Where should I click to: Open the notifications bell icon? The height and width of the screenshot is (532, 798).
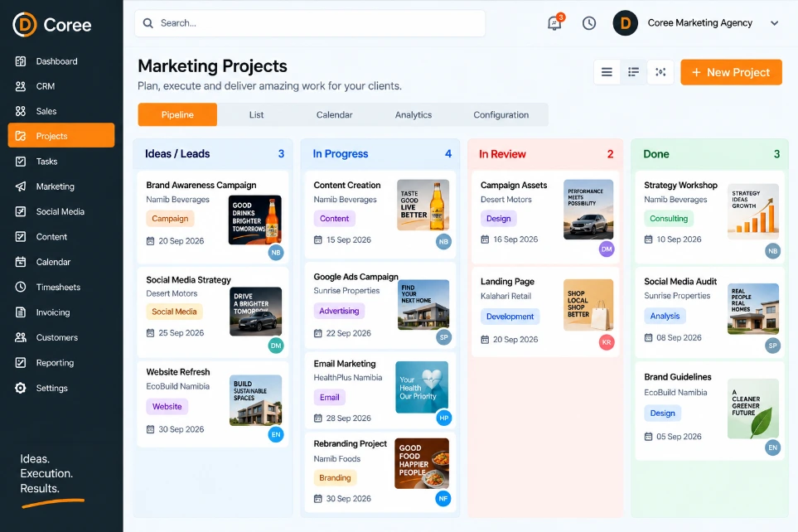pos(554,23)
